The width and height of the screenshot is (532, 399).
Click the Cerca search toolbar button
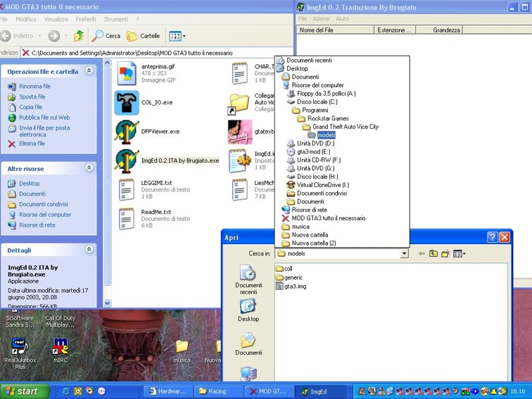[106, 36]
